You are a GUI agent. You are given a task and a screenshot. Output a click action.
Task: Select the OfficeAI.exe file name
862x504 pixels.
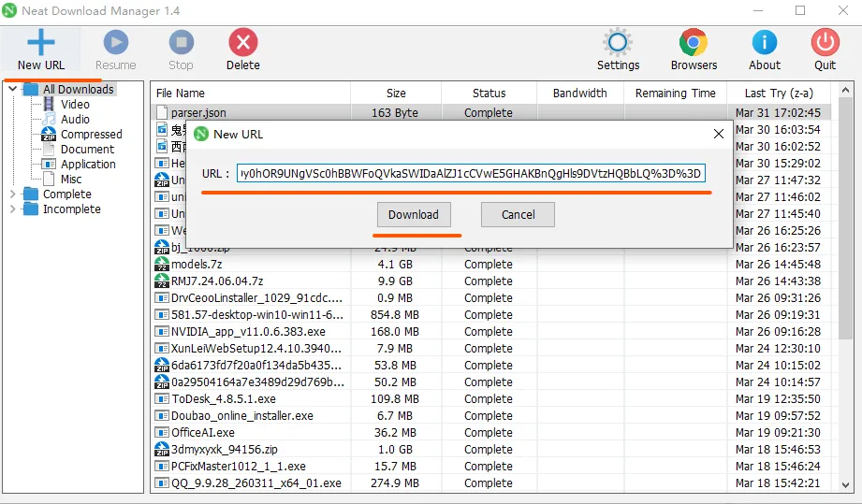pyautogui.click(x=203, y=433)
